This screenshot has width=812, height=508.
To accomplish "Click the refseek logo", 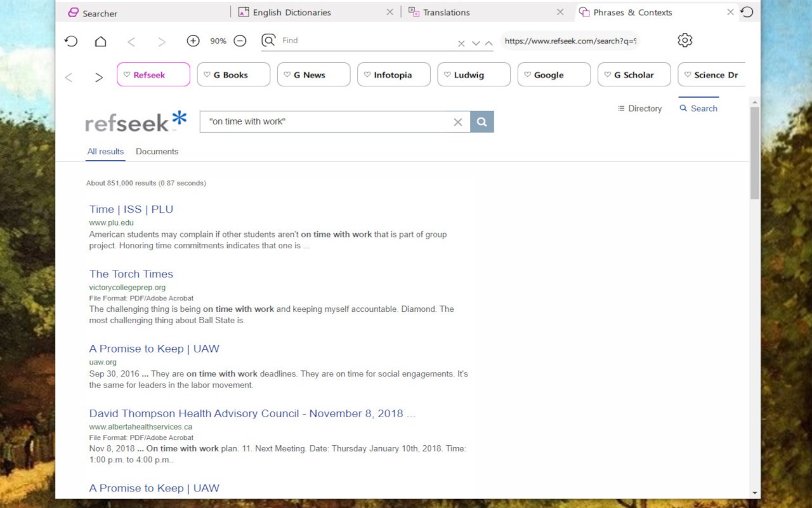I will pos(136,121).
